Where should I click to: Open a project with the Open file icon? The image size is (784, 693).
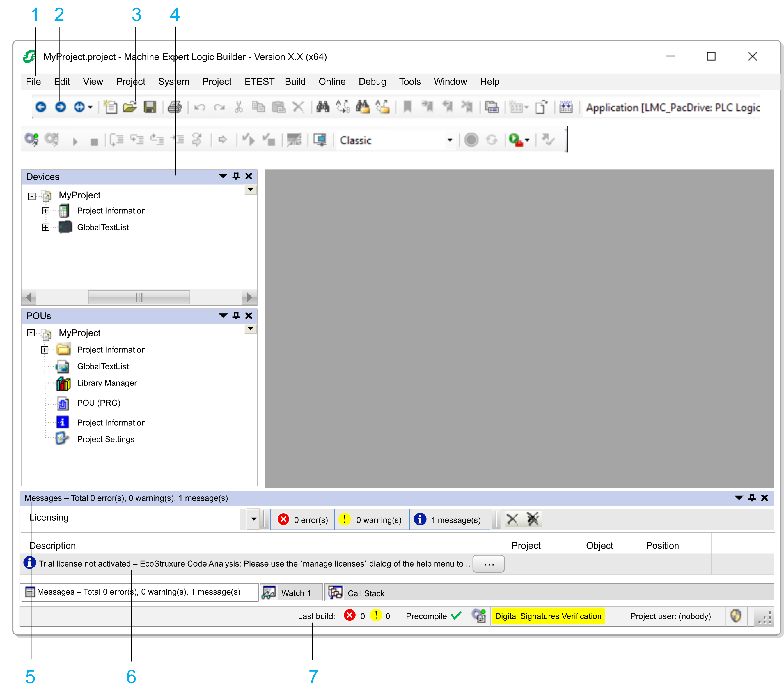pos(130,107)
